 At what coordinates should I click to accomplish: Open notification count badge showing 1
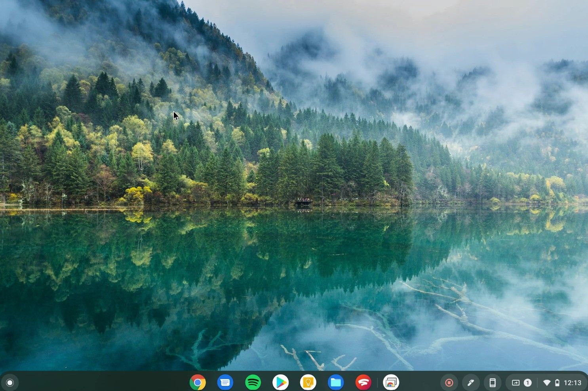tap(527, 383)
